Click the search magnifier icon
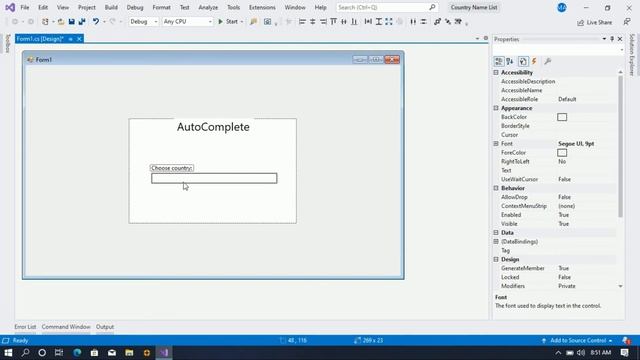Image resolution: width=640 pixels, height=360 pixels. pyautogui.click(x=432, y=7)
